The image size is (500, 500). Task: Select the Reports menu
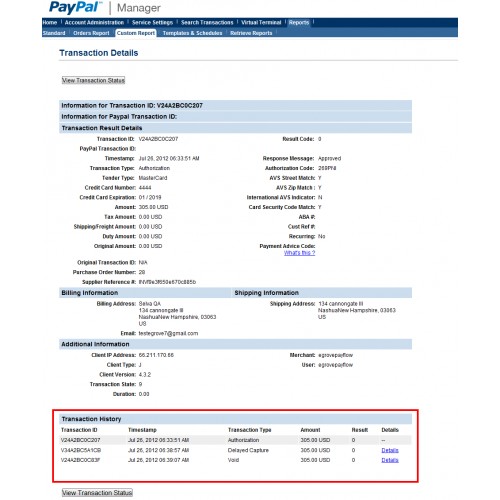coord(299,23)
